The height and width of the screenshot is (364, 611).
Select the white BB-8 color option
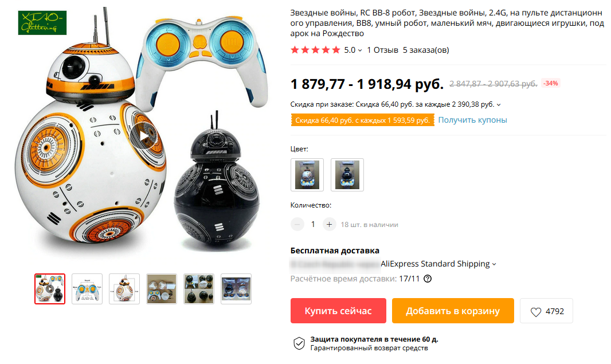pos(307,175)
